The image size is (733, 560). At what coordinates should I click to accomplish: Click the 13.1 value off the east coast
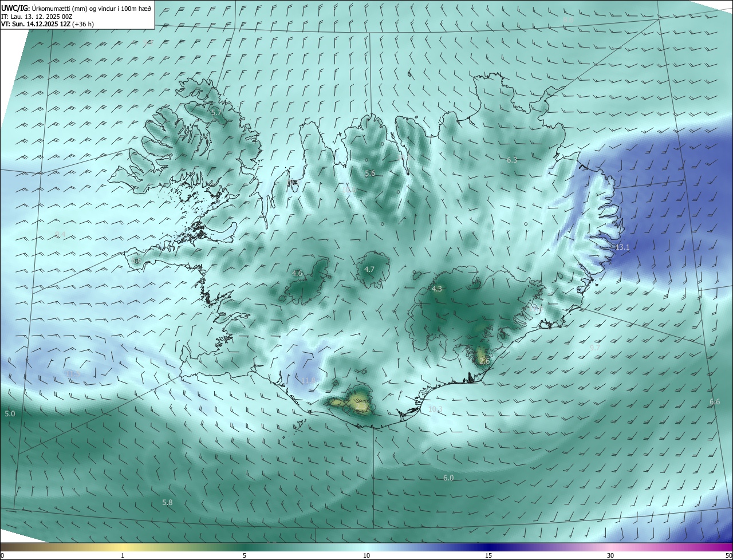(x=622, y=247)
